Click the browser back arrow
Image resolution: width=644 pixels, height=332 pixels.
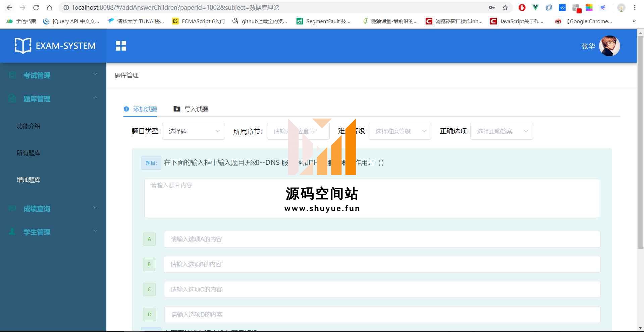[x=9, y=7]
